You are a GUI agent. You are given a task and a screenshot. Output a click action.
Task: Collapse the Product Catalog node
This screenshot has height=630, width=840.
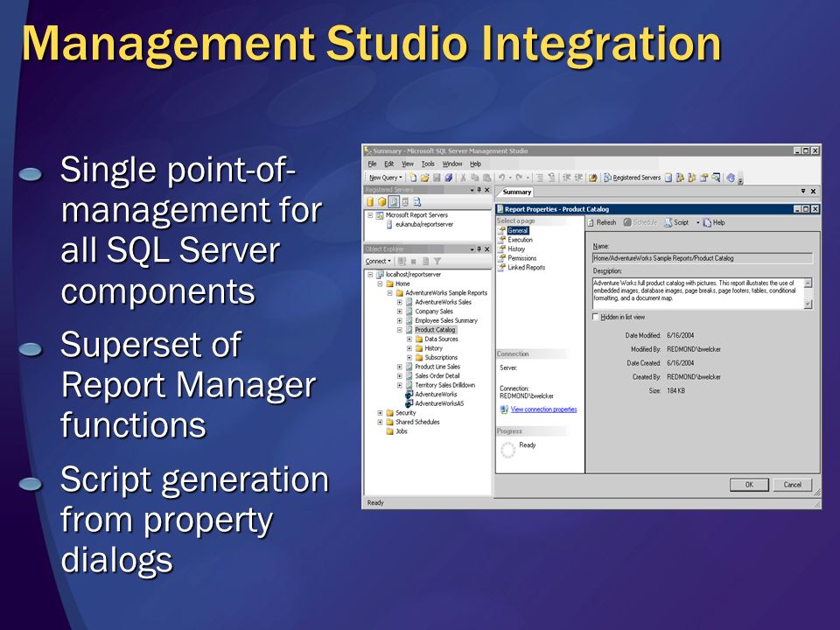(400, 330)
